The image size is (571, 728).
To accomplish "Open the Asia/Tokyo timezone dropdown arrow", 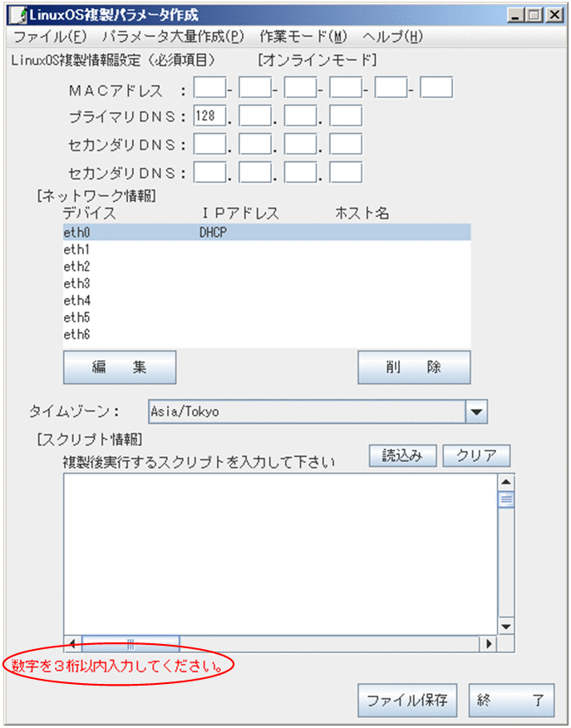I will [476, 411].
